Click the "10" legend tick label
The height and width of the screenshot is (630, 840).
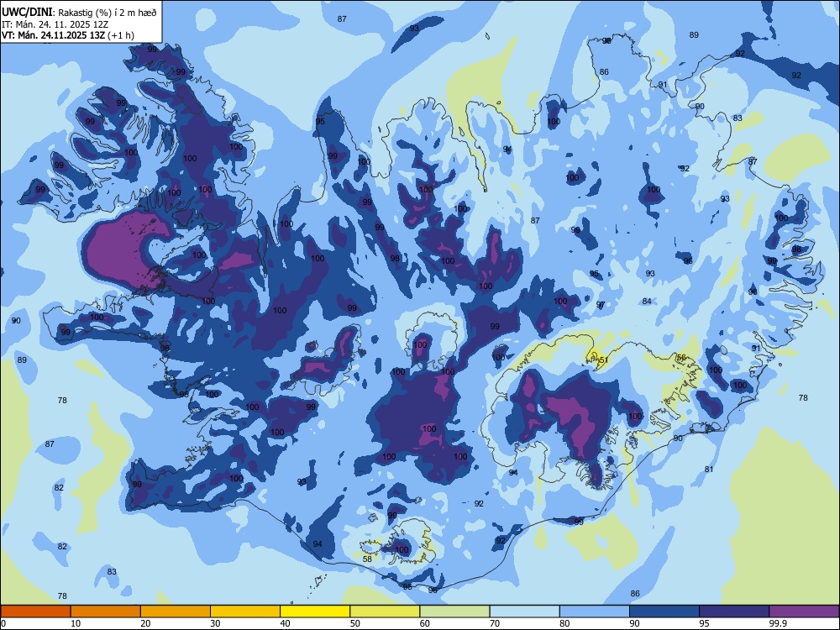pyautogui.click(x=76, y=623)
